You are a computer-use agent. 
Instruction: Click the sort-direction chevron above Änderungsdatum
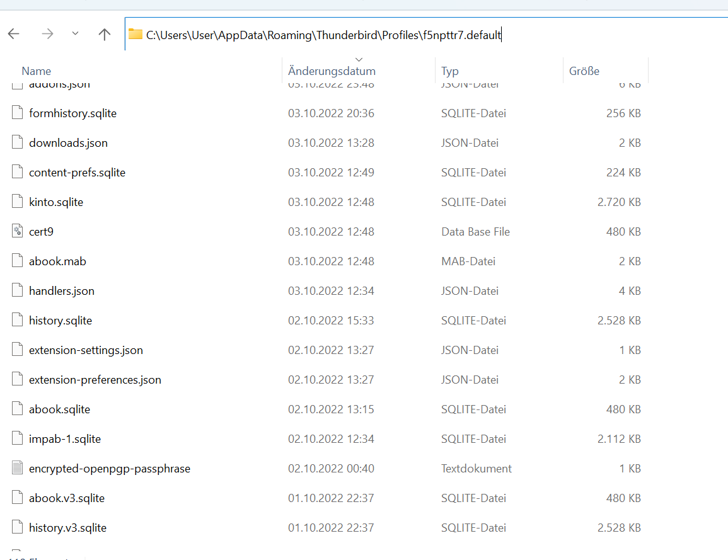point(359,59)
